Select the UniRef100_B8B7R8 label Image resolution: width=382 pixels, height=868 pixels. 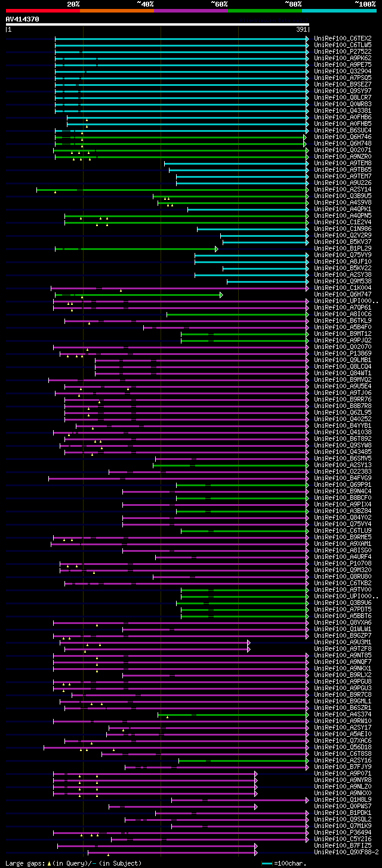(x=343, y=406)
